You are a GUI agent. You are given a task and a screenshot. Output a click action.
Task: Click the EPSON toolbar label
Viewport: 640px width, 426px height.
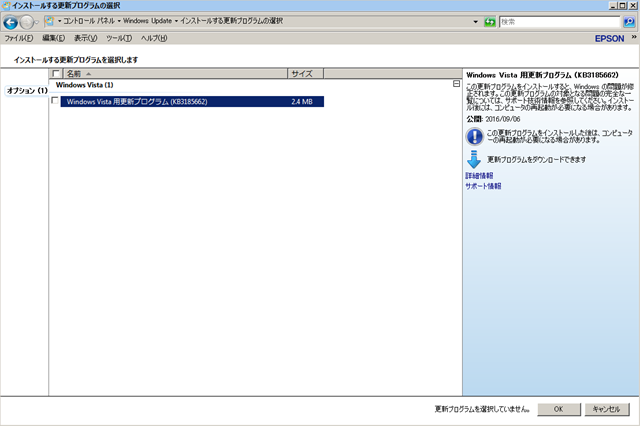point(609,38)
